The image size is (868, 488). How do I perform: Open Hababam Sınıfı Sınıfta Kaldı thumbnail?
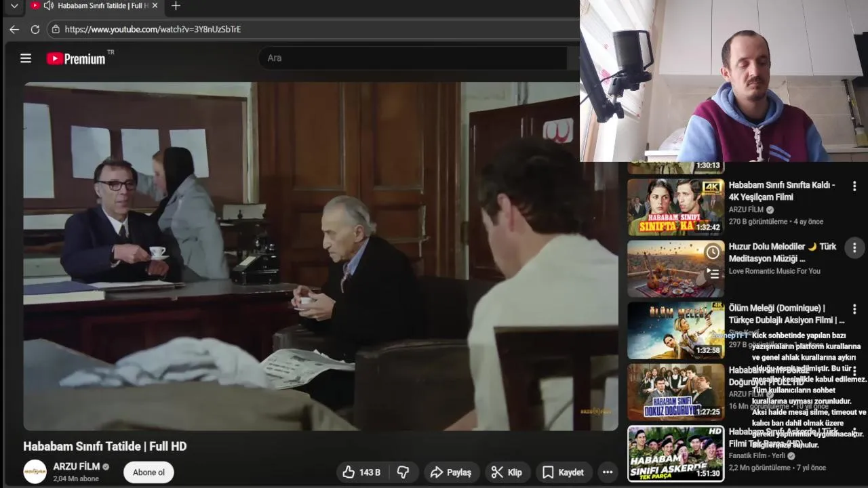(675, 207)
